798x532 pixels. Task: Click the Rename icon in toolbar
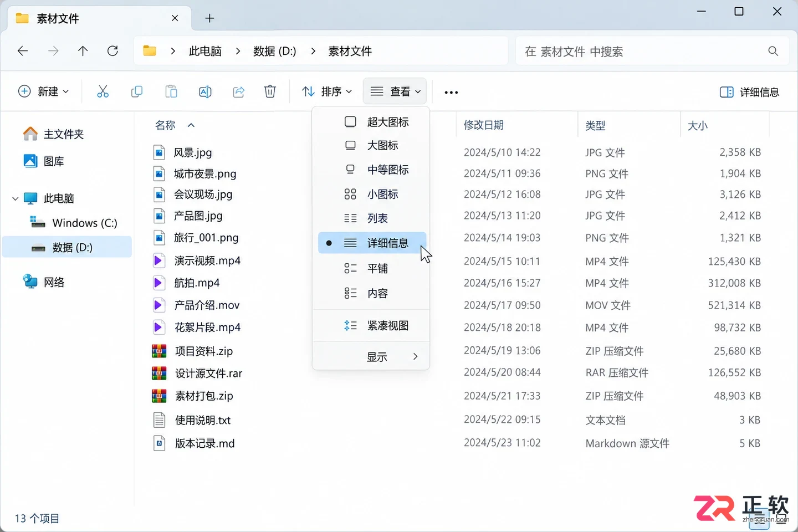(x=205, y=91)
